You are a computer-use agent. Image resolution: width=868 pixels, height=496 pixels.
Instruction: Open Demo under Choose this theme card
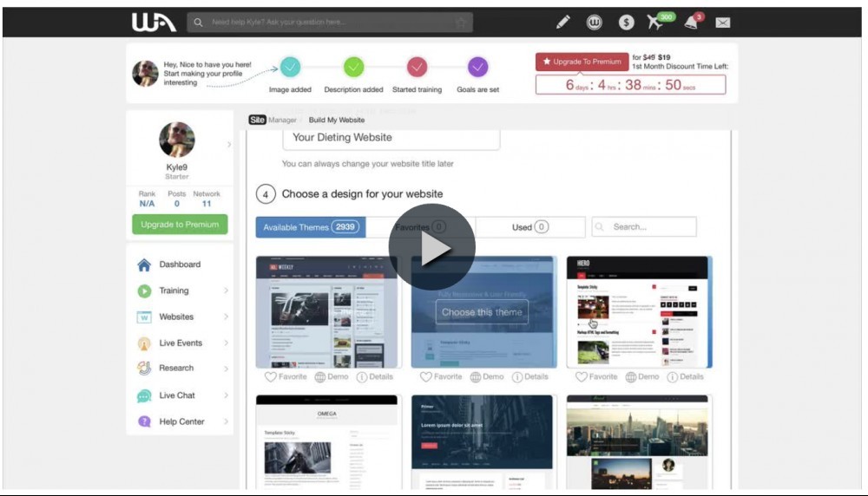(x=487, y=377)
